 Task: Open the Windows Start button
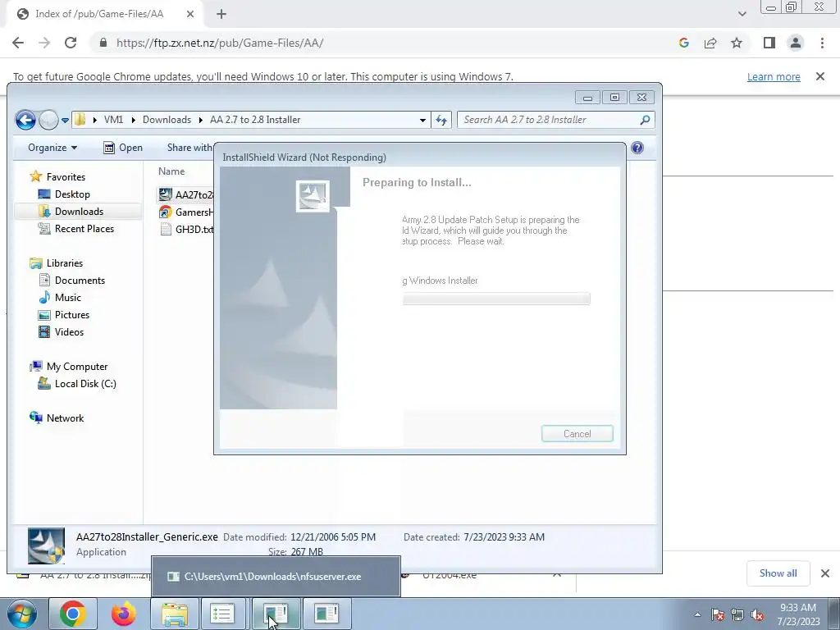point(21,614)
